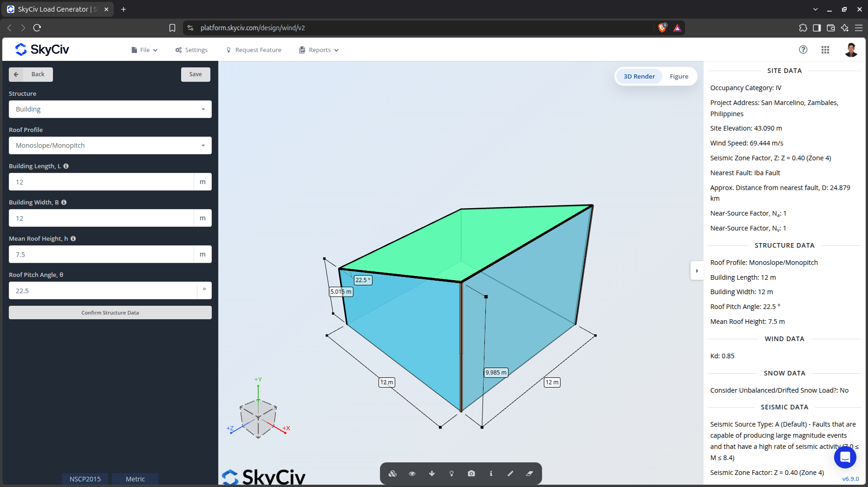
Task: Open the Reports menu
Action: point(319,50)
